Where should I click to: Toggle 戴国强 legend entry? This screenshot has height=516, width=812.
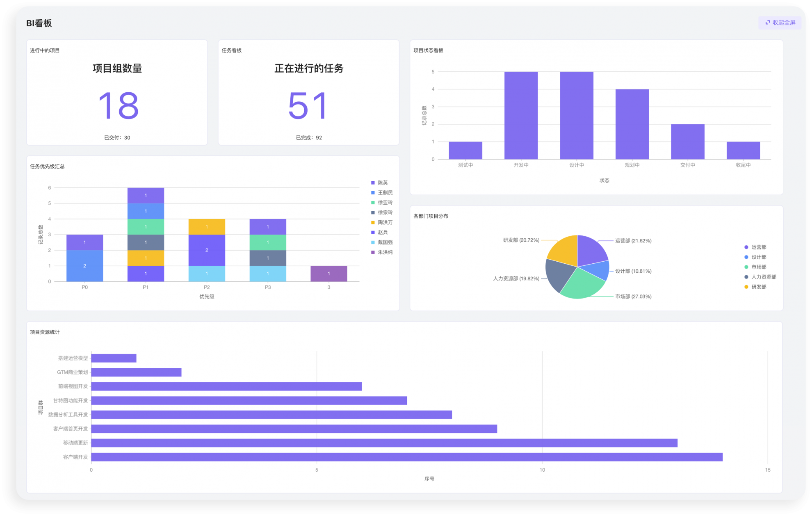[382, 242]
